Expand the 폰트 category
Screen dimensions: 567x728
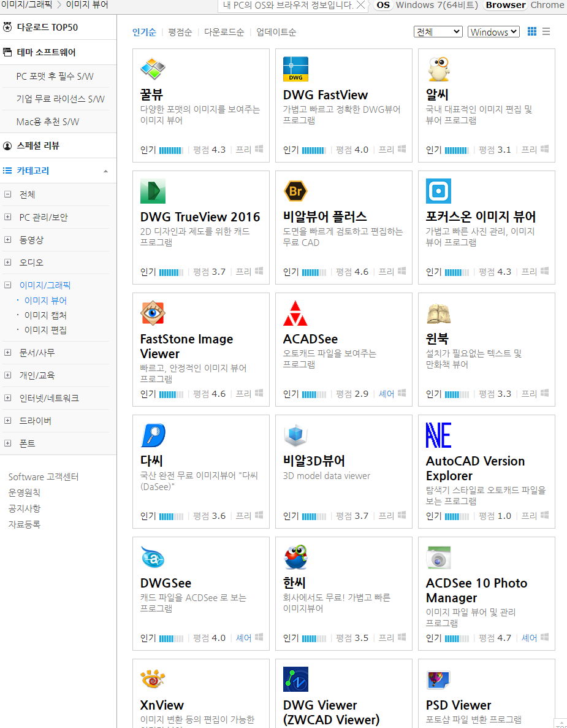point(8,443)
